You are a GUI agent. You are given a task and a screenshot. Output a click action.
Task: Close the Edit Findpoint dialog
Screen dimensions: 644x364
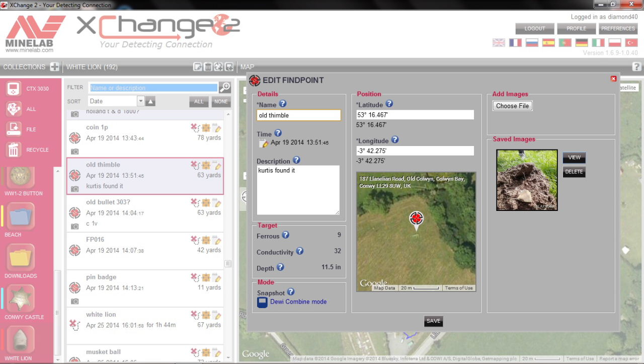pos(613,79)
